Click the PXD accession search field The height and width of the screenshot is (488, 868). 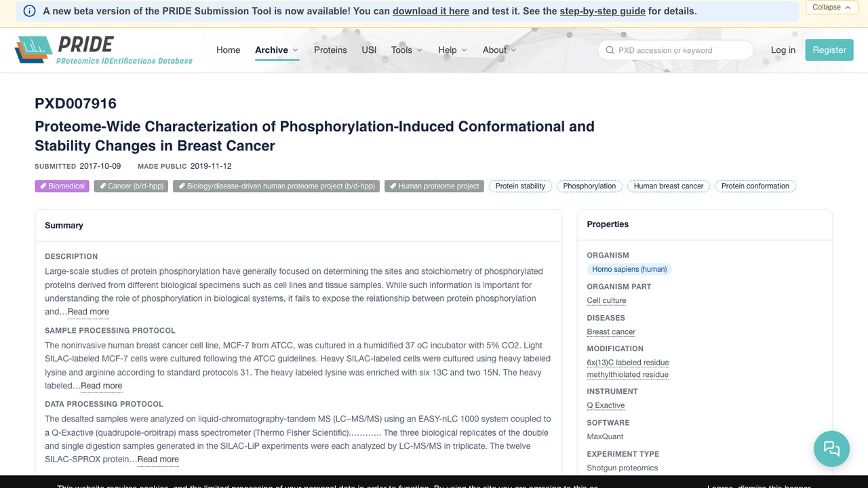pyautogui.click(x=675, y=50)
